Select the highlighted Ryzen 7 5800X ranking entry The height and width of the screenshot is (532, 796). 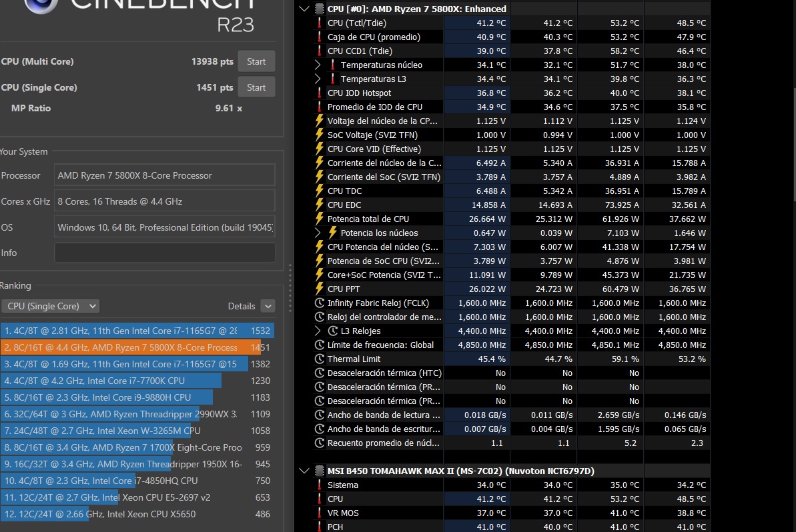tap(137, 347)
